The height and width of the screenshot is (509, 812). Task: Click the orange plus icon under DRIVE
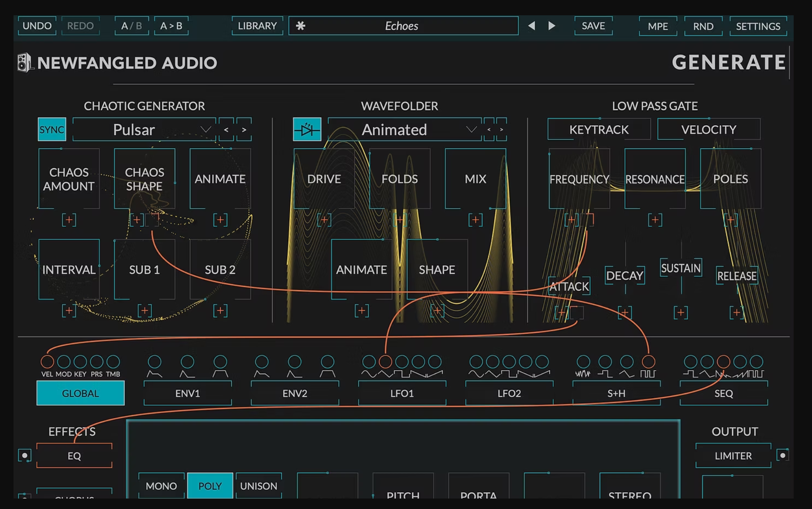[325, 220]
